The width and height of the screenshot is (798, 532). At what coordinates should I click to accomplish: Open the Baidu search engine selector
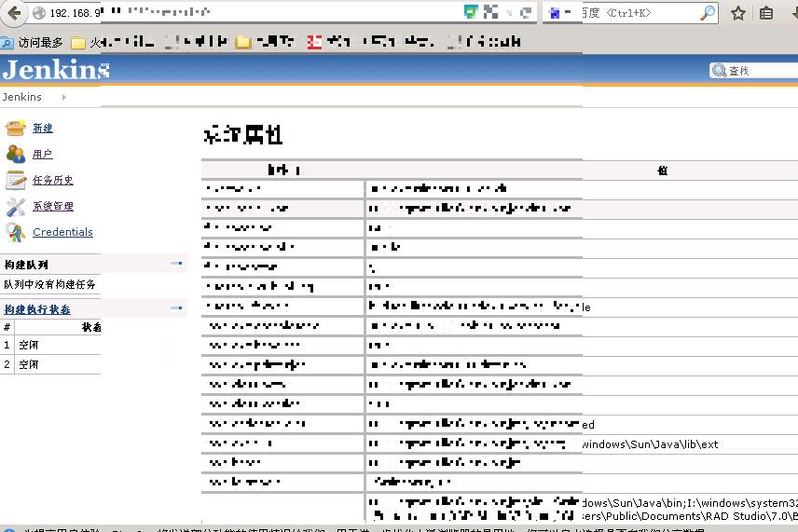tap(559, 13)
